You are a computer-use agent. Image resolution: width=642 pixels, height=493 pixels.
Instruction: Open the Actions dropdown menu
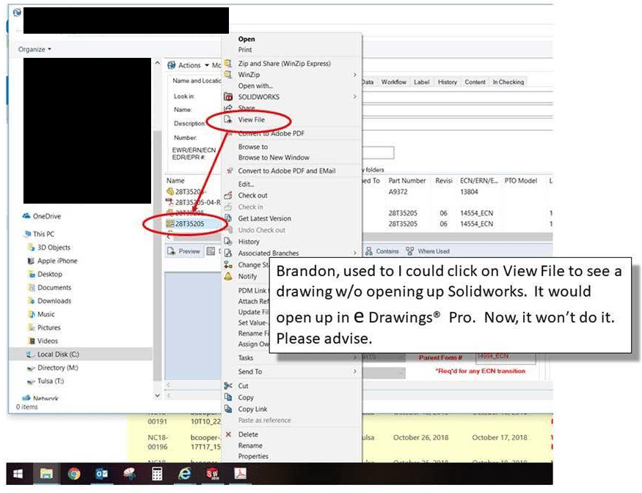[x=188, y=65]
